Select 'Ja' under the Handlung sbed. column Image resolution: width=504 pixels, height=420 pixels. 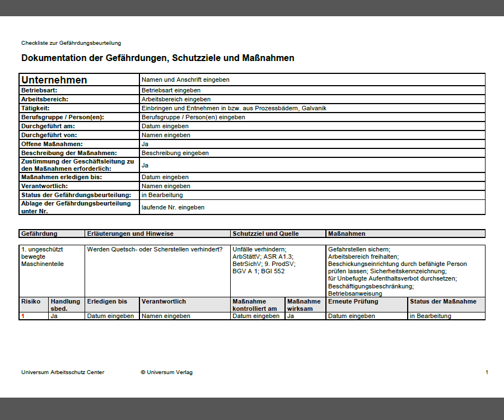(x=54, y=316)
